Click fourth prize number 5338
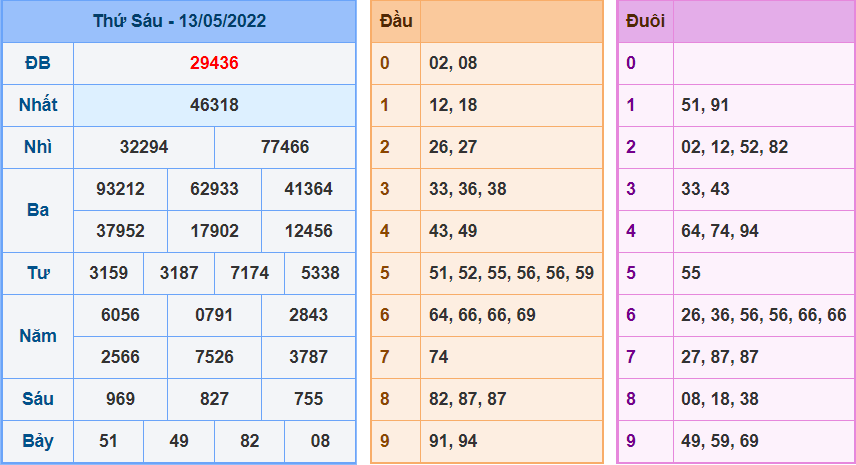856x465 pixels. tap(320, 273)
